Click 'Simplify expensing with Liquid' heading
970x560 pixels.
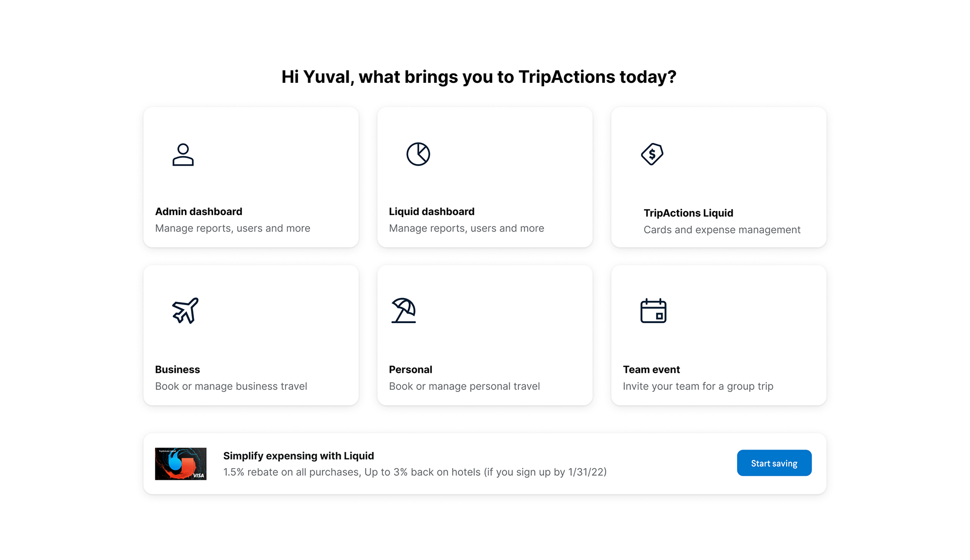299,456
